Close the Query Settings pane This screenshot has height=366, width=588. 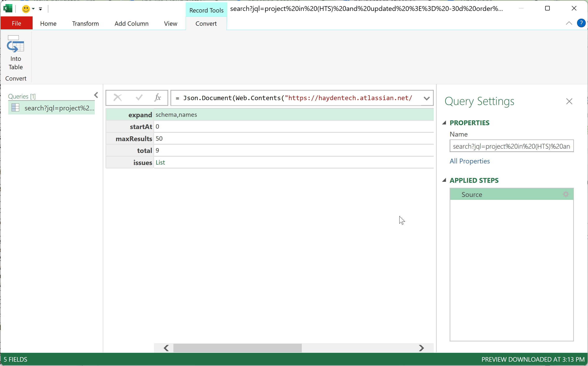[x=569, y=101]
